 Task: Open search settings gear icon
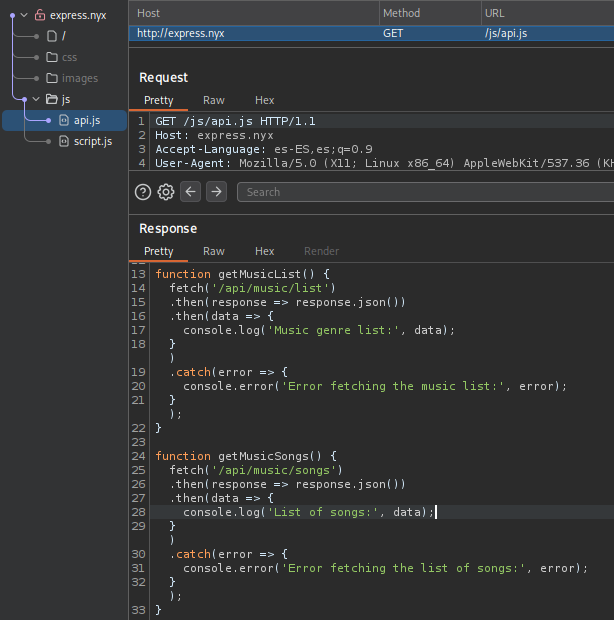pos(166,192)
